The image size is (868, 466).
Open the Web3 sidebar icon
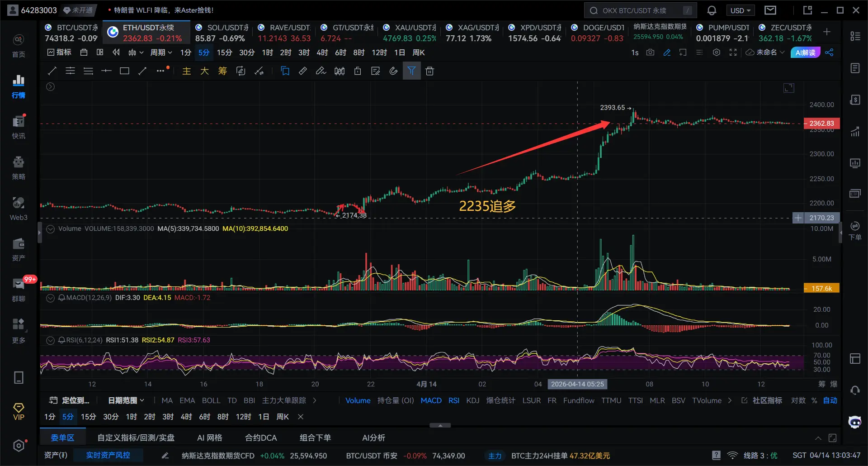pyautogui.click(x=19, y=208)
